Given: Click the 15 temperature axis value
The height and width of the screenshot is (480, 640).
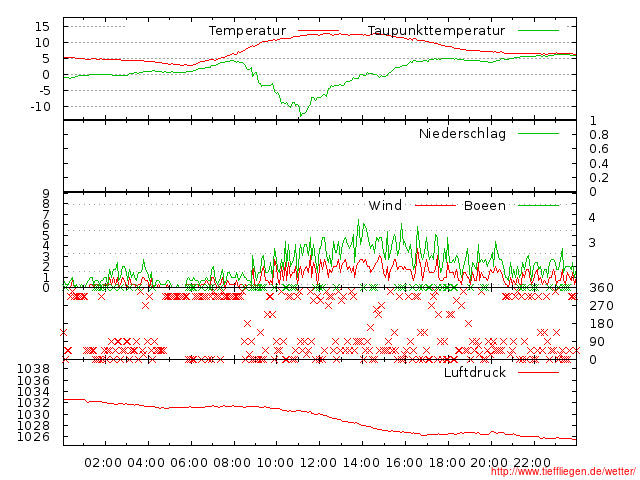Looking at the screenshot, I should point(42,27).
